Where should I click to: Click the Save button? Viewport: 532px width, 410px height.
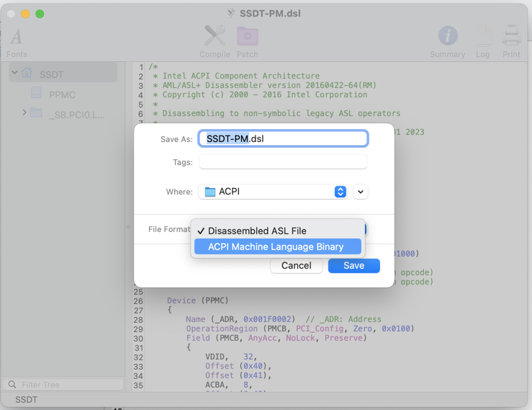(354, 266)
